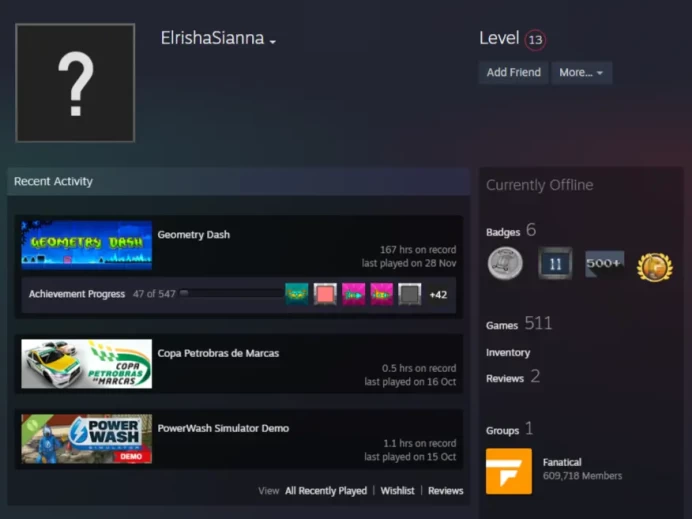Open the Geometry Dash game banner
692x519 pixels.
(x=86, y=245)
